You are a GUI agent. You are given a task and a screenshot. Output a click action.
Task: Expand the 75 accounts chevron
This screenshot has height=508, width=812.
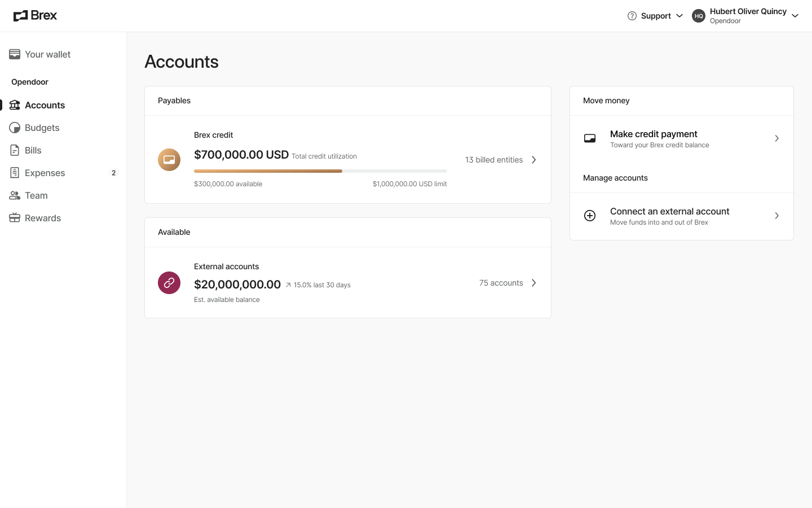(533, 283)
